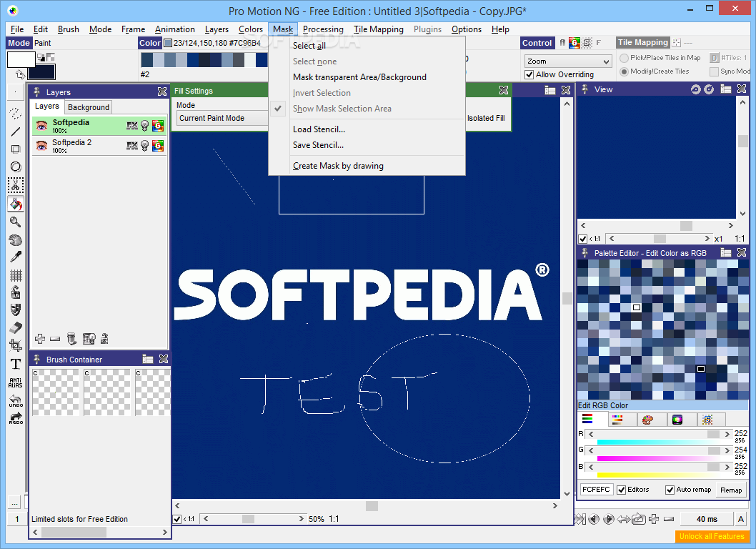756x549 pixels.
Task: Select the paint bucket Fill tool
Action: (x=16, y=204)
